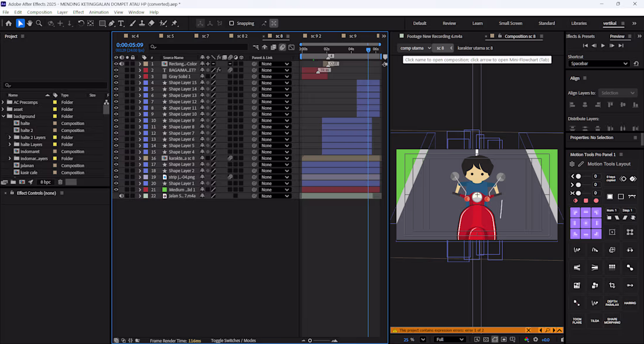The height and width of the screenshot is (344, 644).
Task: Activate the Puppet Pin tool
Action: click(174, 23)
